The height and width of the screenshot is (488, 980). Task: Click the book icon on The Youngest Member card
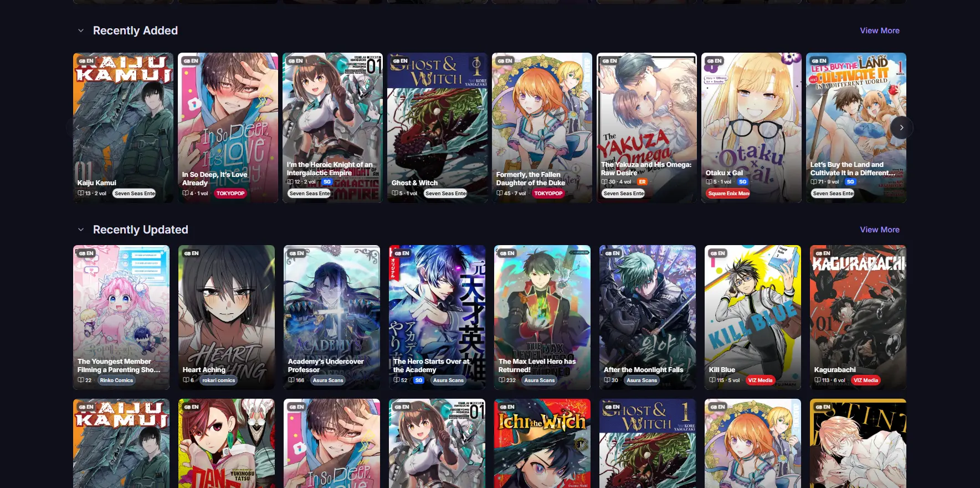[81, 380]
